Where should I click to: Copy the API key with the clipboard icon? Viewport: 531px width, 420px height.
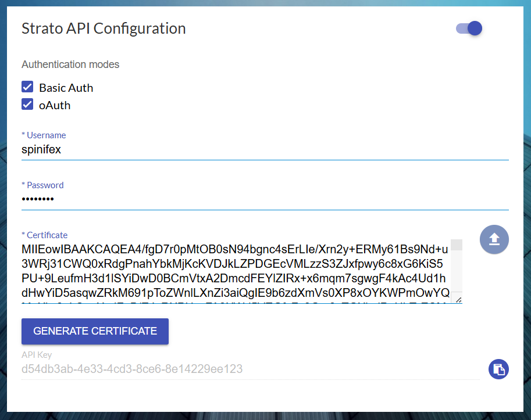(498, 369)
